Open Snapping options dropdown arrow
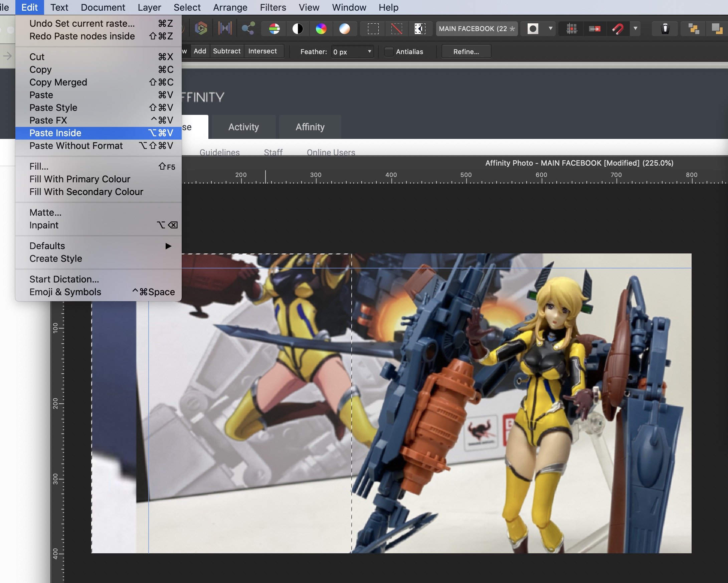Screen dimensions: 728x583 [x=635, y=28]
